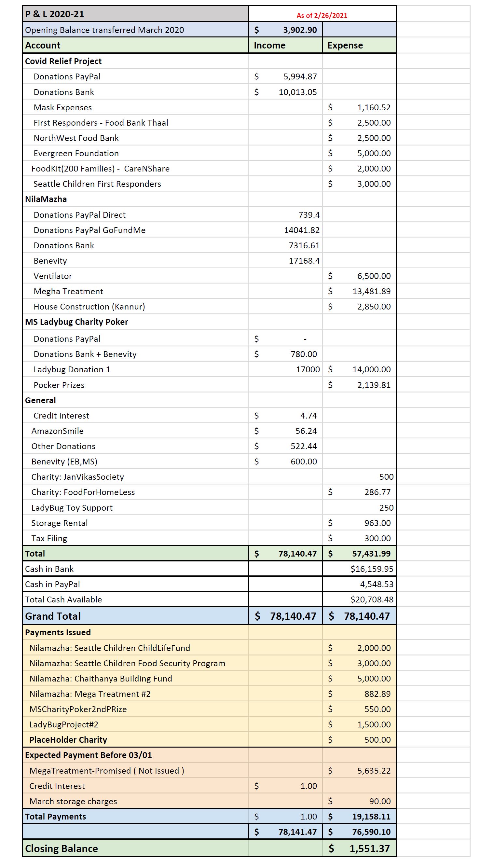Click the 'Benevity (EB,MS)' label

135,462
